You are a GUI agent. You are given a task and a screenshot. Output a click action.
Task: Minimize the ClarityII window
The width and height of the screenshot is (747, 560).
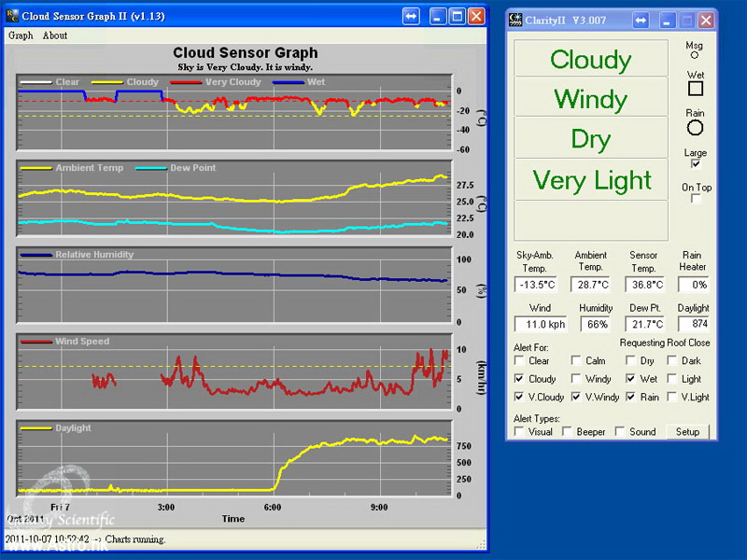(x=667, y=20)
